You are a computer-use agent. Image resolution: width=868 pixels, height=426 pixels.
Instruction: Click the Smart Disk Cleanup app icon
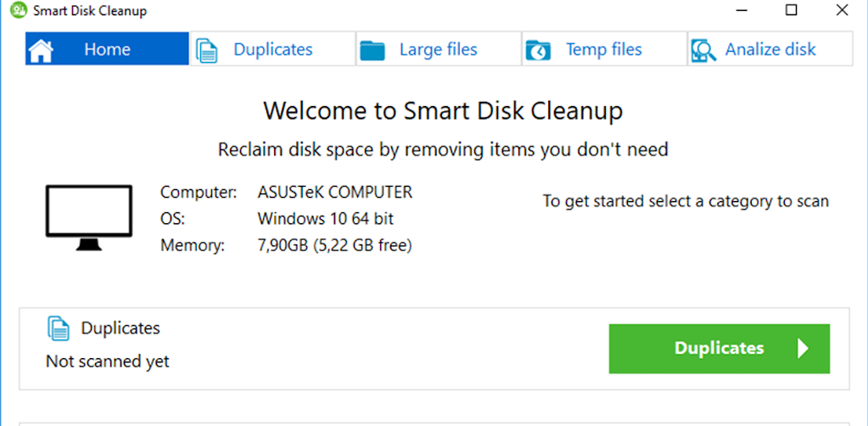pos(17,11)
